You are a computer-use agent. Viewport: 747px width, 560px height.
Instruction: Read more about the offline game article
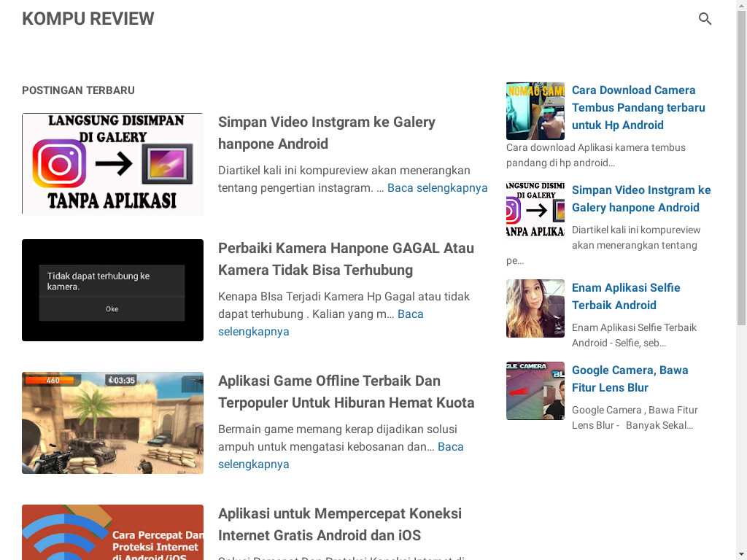click(341, 456)
